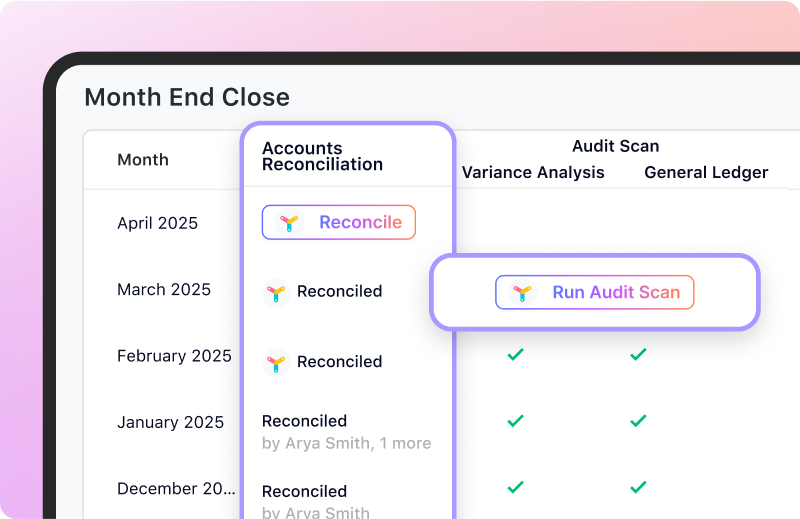Image resolution: width=800 pixels, height=519 pixels.
Task: Click the logo icon in Run Audit Scan
Action: click(x=522, y=292)
